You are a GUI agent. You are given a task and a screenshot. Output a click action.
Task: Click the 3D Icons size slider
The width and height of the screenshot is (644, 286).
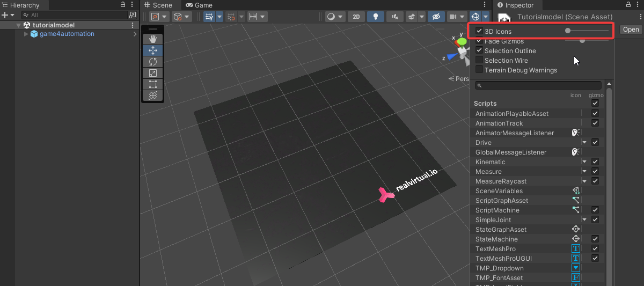click(x=587, y=31)
